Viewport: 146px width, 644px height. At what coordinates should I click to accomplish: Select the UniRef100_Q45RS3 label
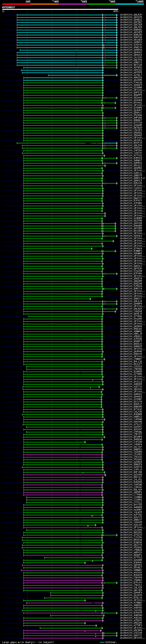(131, 42)
